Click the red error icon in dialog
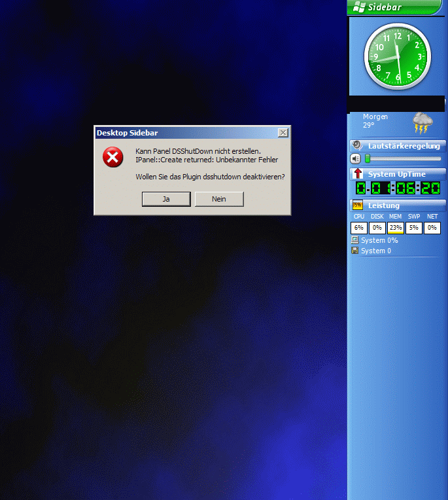The image size is (448, 500). [x=112, y=157]
